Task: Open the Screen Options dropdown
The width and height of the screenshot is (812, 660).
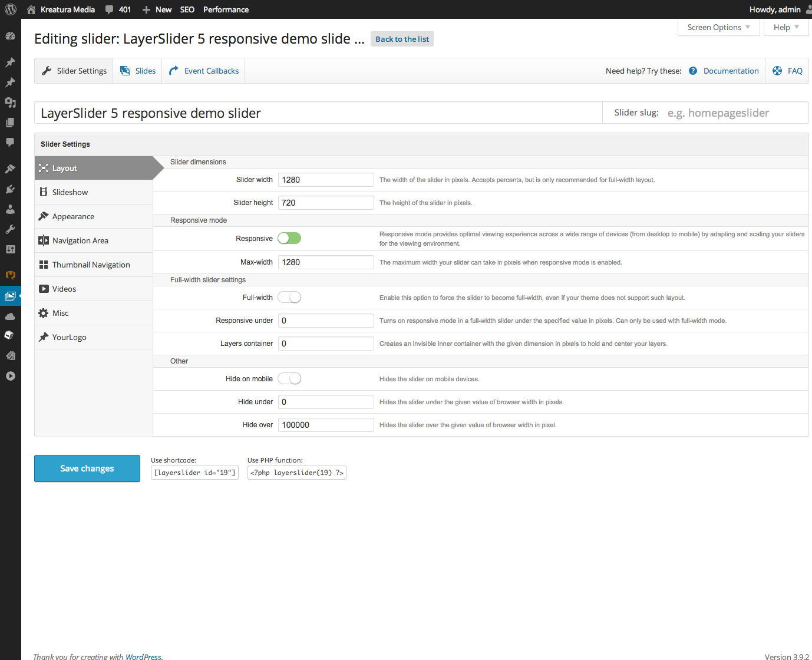Action: (718, 27)
